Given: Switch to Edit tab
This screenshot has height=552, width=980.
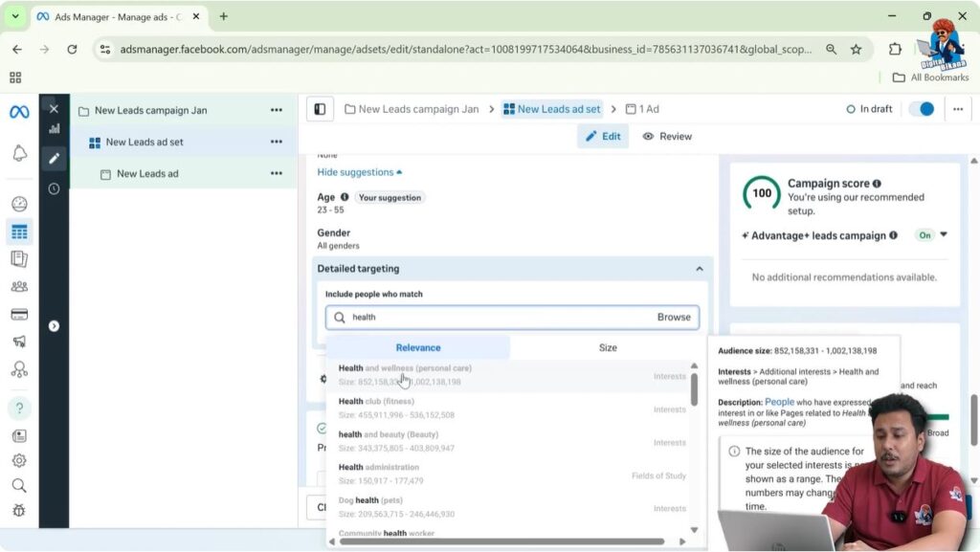Looking at the screenshot, I should tap(603, 136).
